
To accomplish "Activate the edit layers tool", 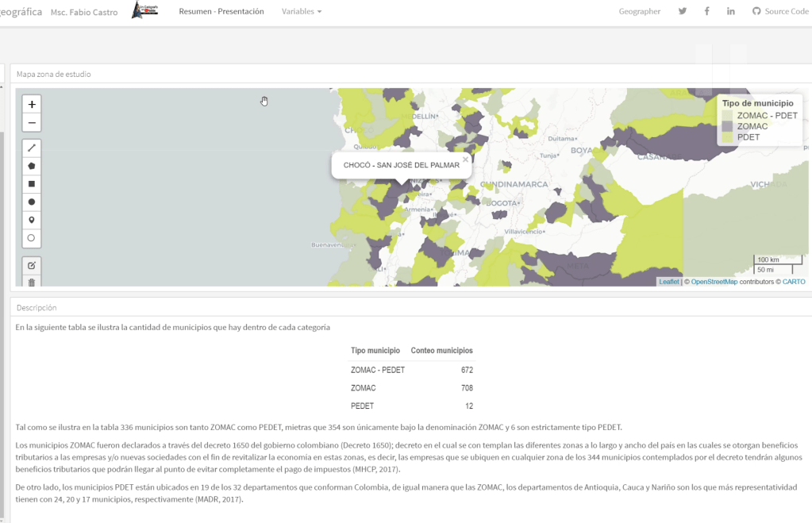I will click(x=32, y=265).
